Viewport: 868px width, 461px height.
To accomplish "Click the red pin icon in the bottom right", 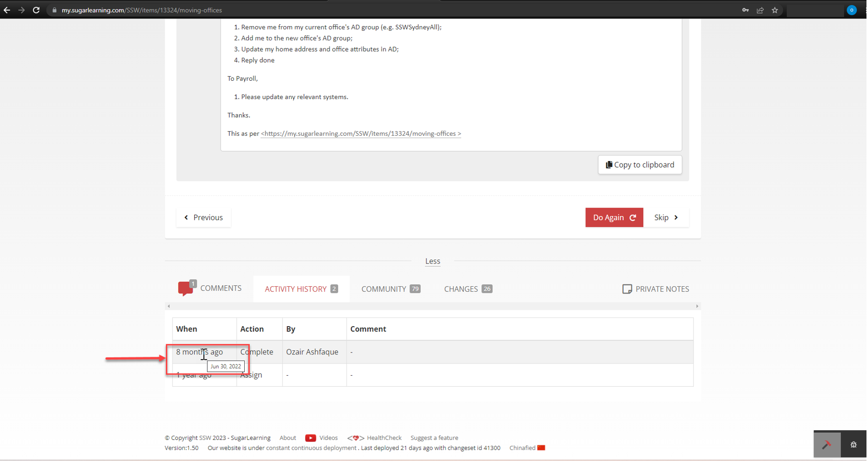I will [x=827, y=444].
